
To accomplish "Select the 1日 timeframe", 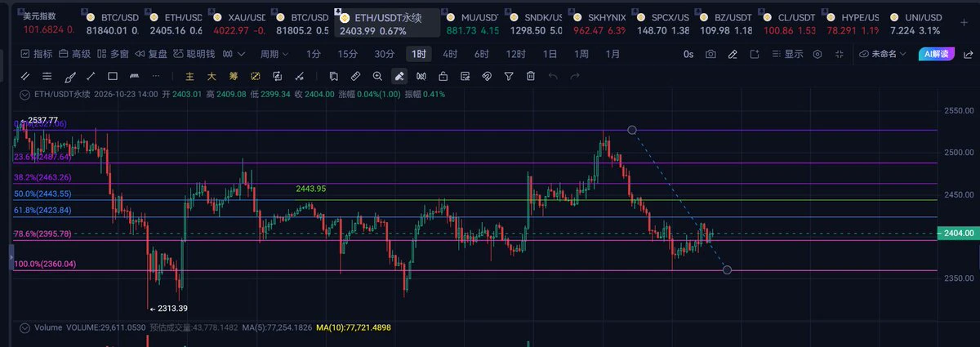I will pyautogui.click(x=550, y=54).
